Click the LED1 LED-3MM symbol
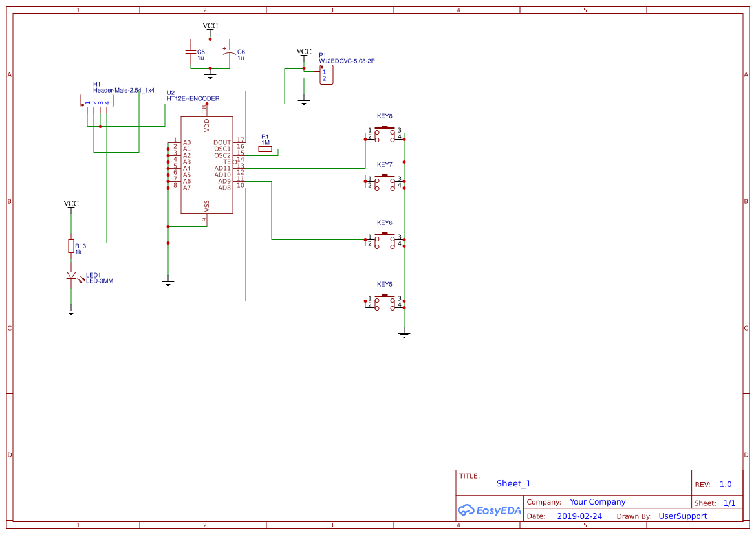The height and width of the screenshot is (535, 756). point(71,275)
